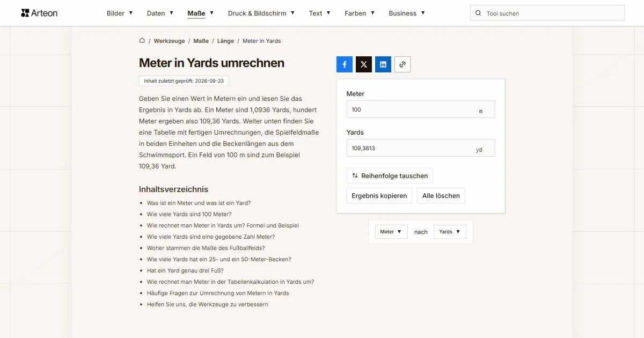Share page on X
Image resolution: width=644 pixels, height=338 pixels.
[364, 64]
